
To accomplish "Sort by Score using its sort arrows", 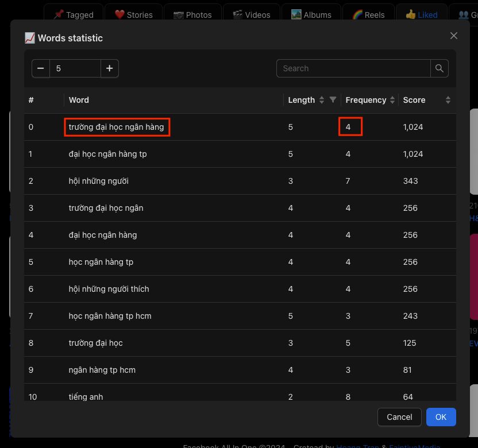I will [x=448, y=100].
